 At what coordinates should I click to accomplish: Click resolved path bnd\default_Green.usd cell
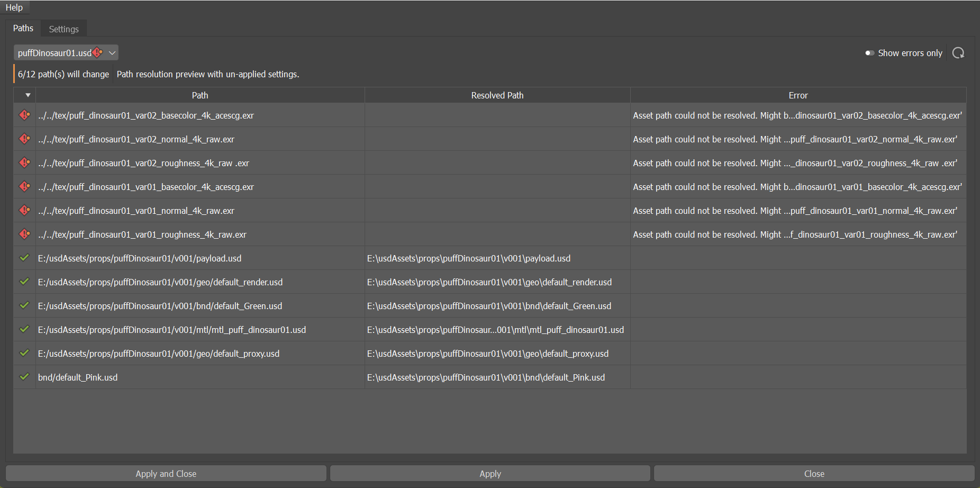497,305
